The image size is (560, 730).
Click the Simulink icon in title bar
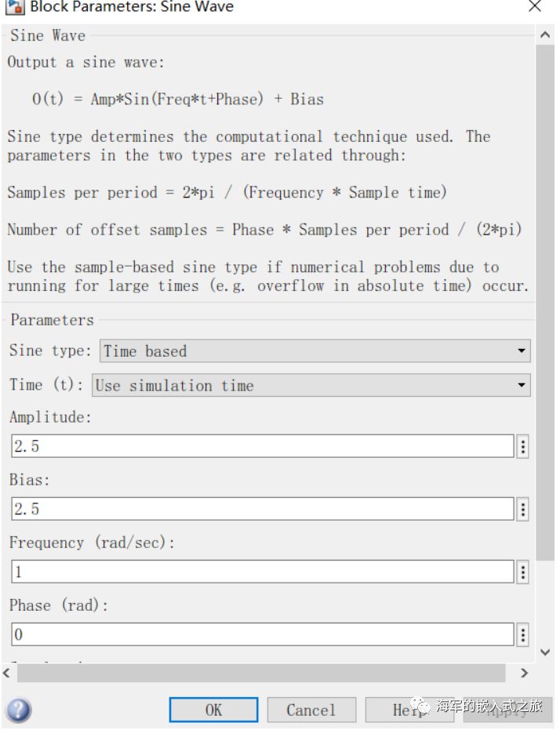point(14,7)
